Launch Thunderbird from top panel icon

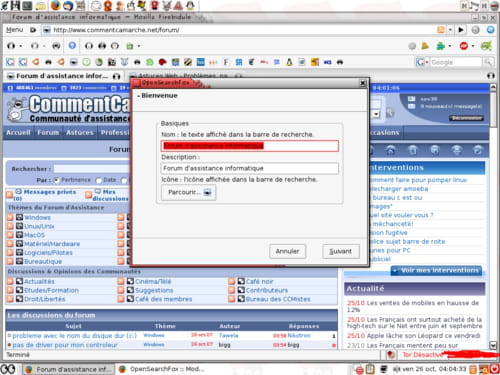pos(68,5)
